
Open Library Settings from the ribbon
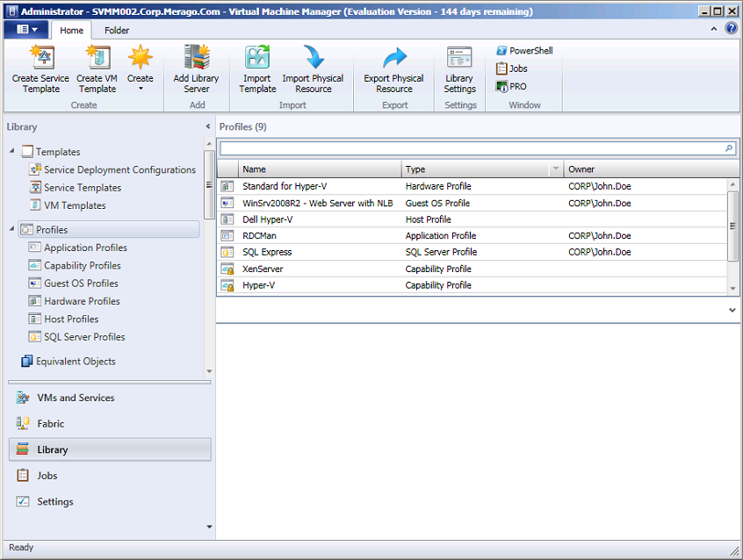[459, 69]
